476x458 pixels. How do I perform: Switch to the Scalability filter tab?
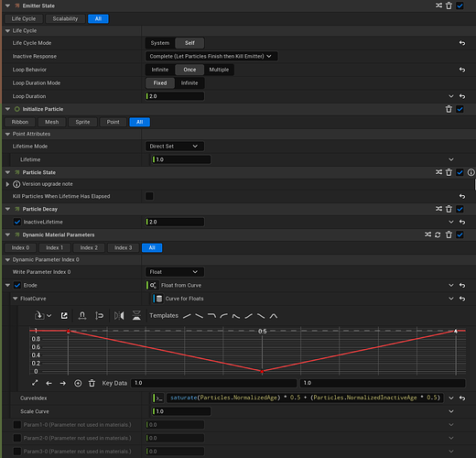coord(65,18)
